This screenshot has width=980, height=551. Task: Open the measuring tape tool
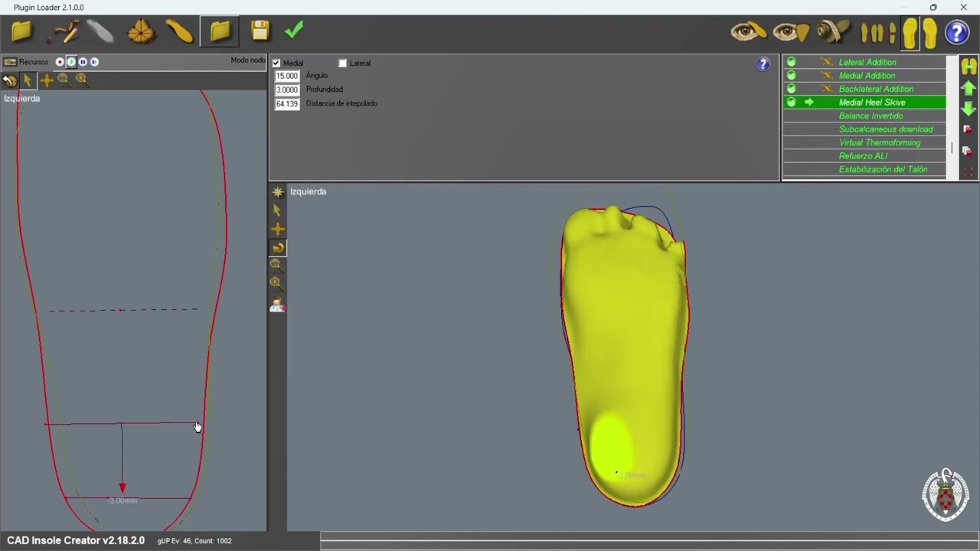(834, 31)
